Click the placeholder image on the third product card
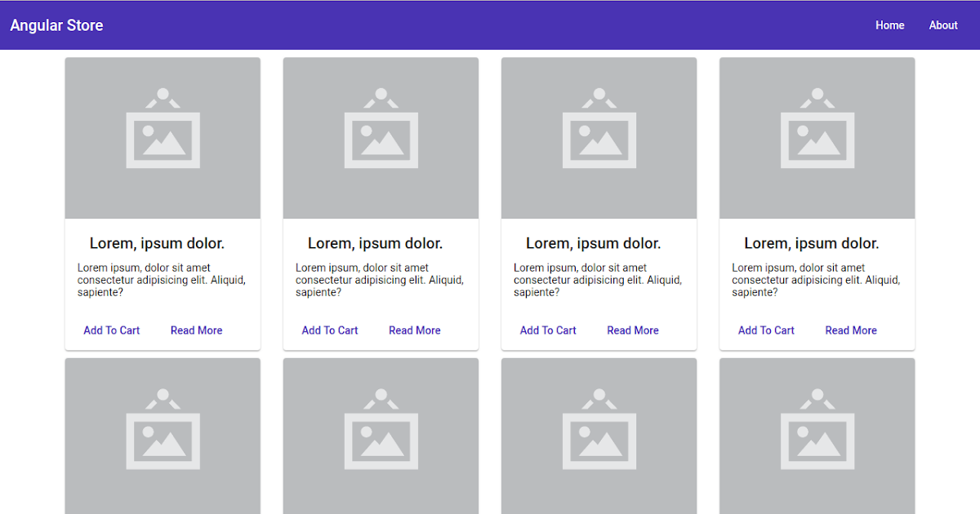The width and height of the screenshot is (980, 514). [x=599, y=137]
